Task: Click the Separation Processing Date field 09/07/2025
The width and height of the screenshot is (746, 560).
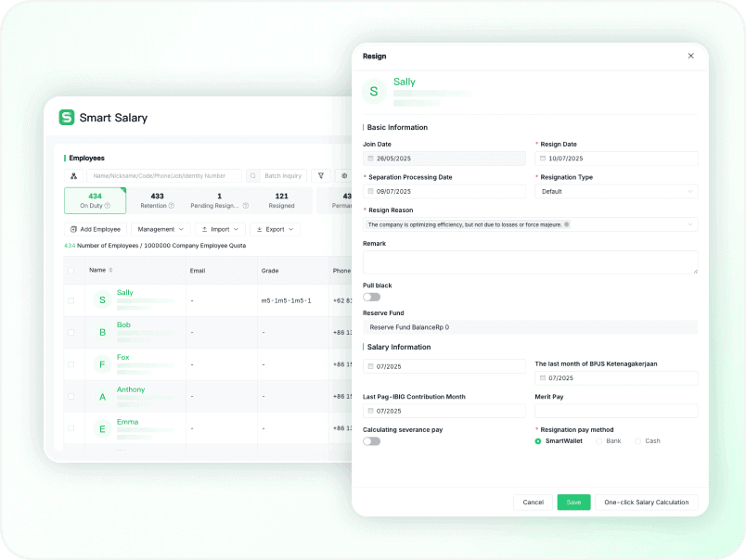Action: [444, 191]
